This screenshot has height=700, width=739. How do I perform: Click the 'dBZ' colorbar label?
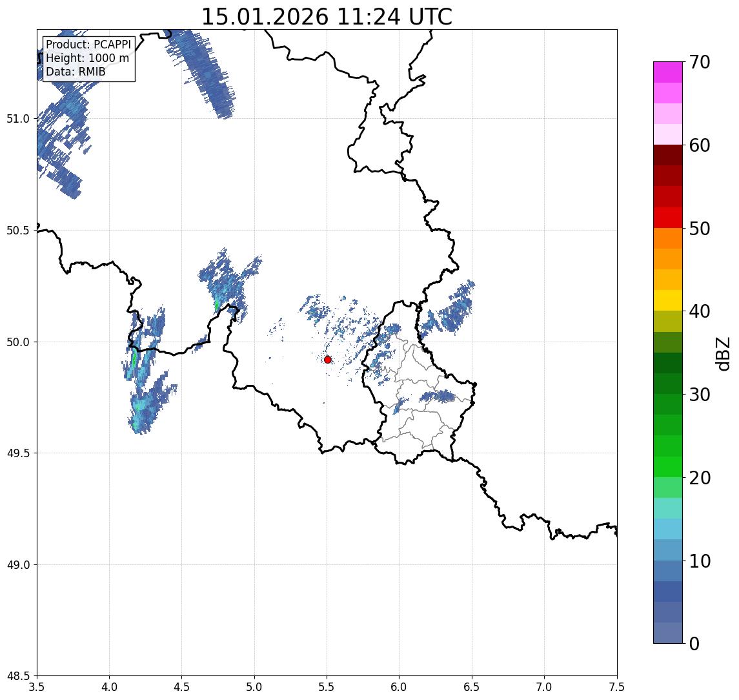point(723,354)
